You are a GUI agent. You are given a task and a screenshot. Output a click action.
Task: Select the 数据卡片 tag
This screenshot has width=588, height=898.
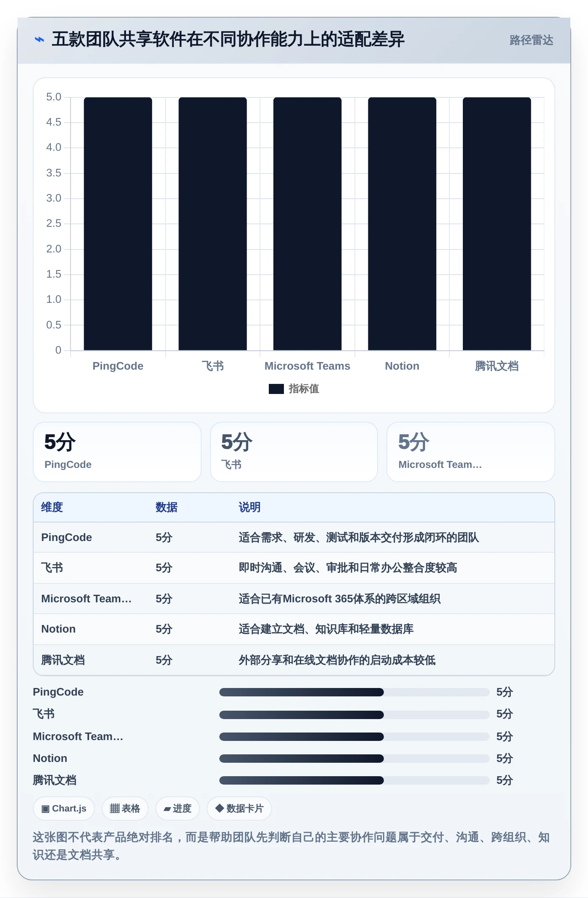(239, 809)
